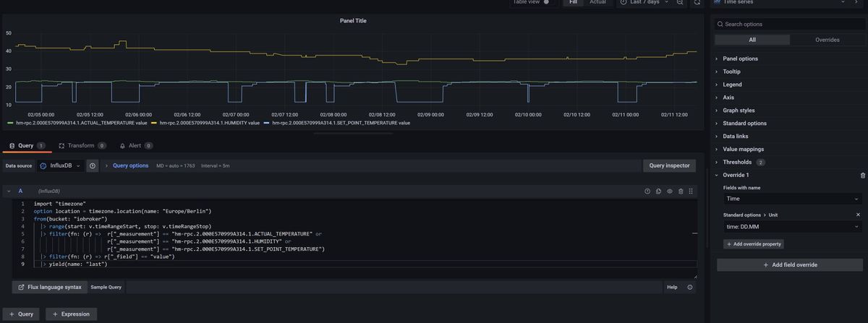Open the data source help icon
Image resolution: width=868 pixels, height=323 pixels.
point(93,165)
